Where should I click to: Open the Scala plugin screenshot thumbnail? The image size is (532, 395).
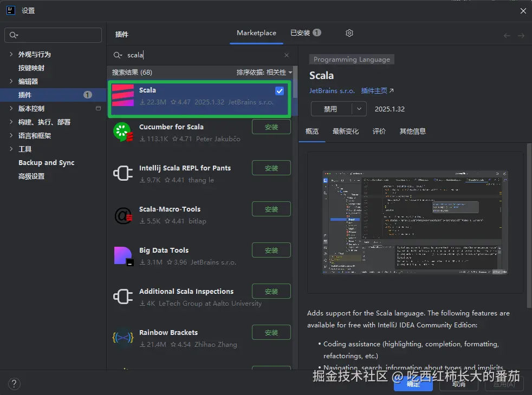[415, 222]
